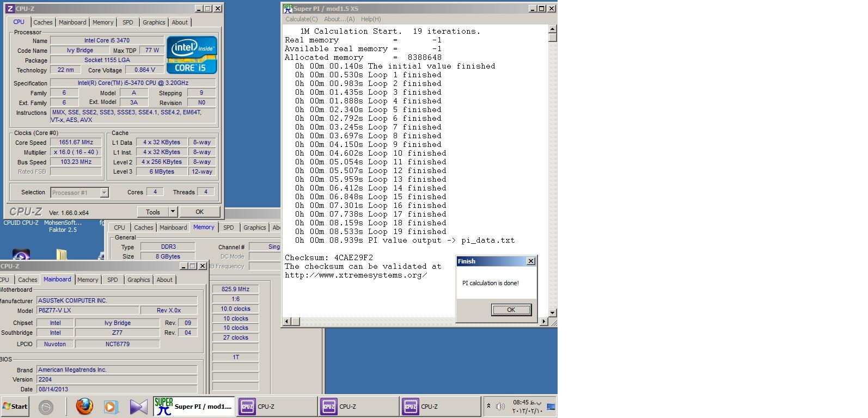Click the Core Voltage value 0.864 V
Viewport: 868px width, 418px height.
pyautogui.click(x=144, y=70)
